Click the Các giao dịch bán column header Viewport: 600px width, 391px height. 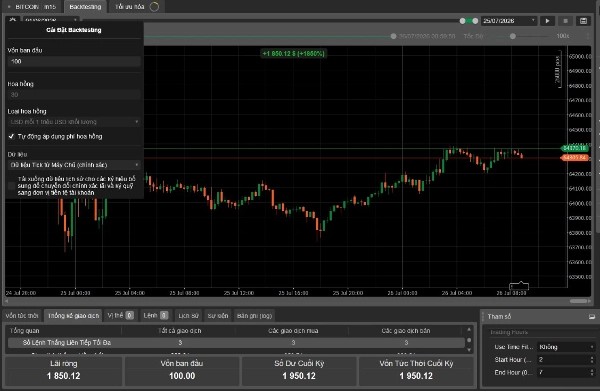tap(406, 331)
